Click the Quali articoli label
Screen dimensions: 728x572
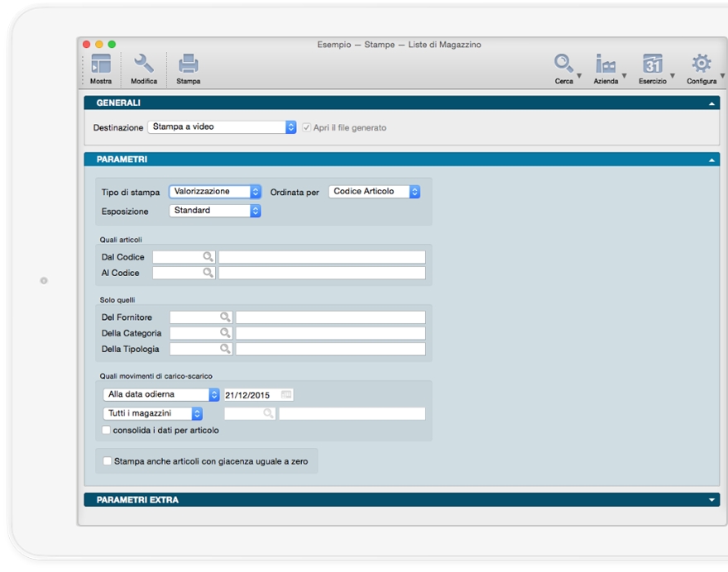click(x=121, y=240)
